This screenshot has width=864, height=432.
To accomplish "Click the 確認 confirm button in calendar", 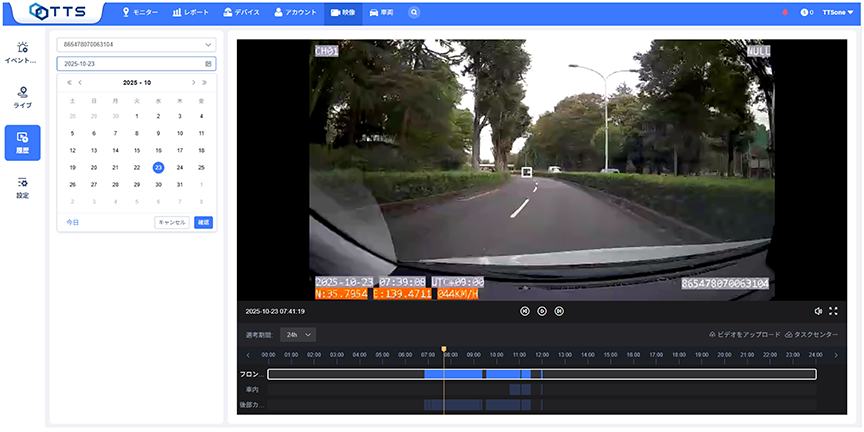I will point(203,222).
